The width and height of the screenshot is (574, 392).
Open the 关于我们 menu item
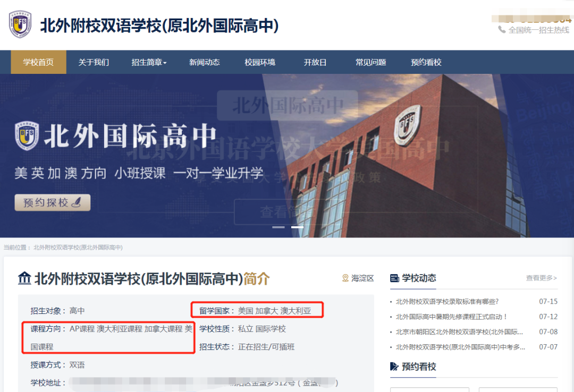click(x=94, y=62)
